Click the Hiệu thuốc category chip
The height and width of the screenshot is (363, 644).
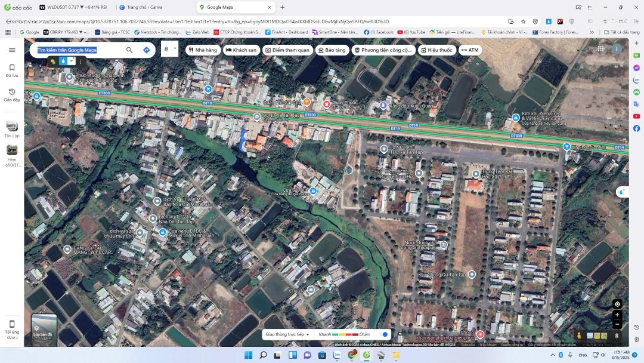pos(437,50)
